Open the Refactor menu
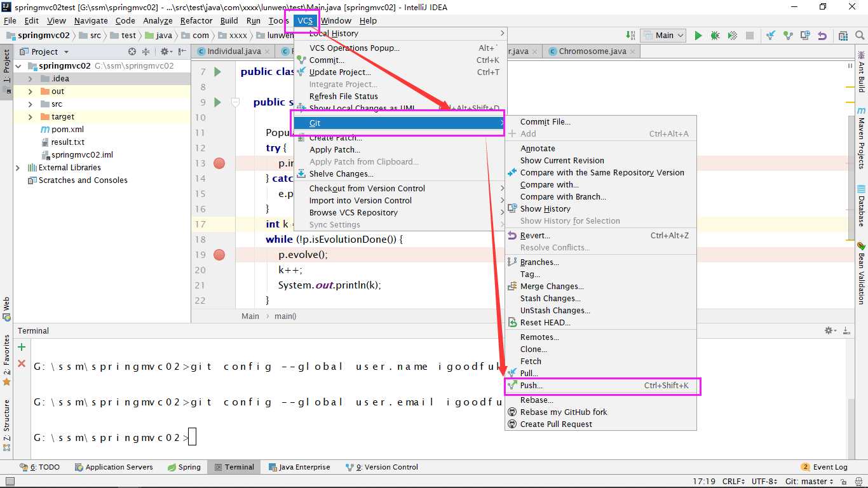The width and height of the screenshot is (868, 488). (196, 21)
